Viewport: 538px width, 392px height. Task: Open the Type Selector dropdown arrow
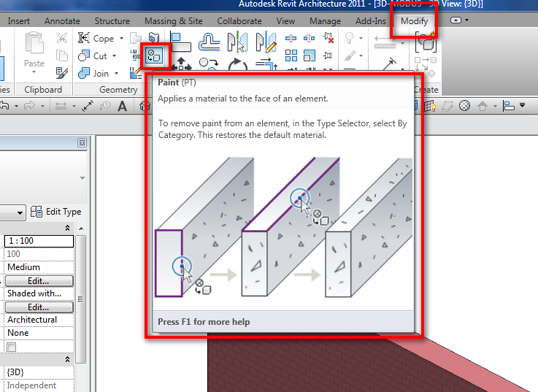[82, 178]
